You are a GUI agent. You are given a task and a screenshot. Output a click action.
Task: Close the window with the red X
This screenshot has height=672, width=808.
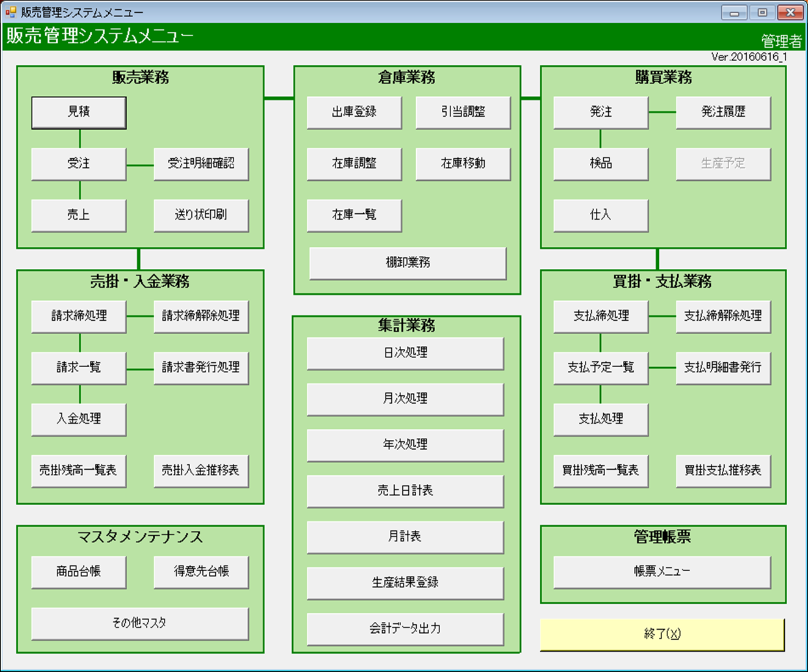tap(790, 12)
